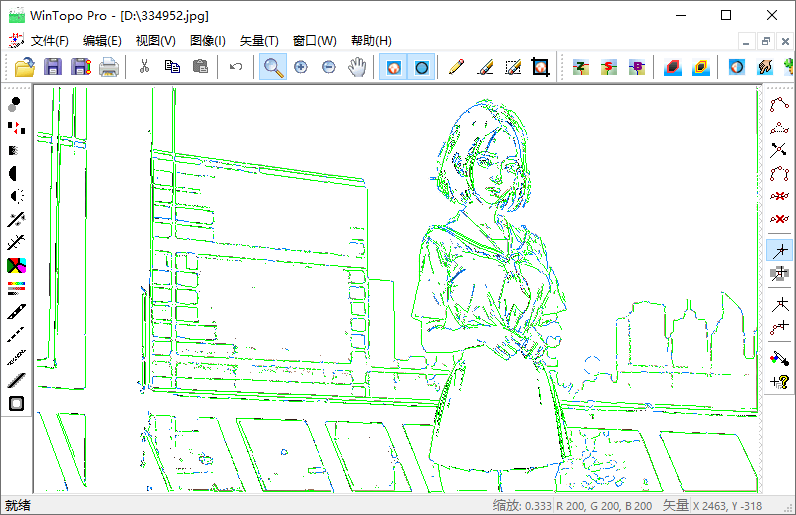Viewport: 796px width, 515px height.
Task: Toggle the highlighted snap-to-vector tool
Action: tap(779, 251)
